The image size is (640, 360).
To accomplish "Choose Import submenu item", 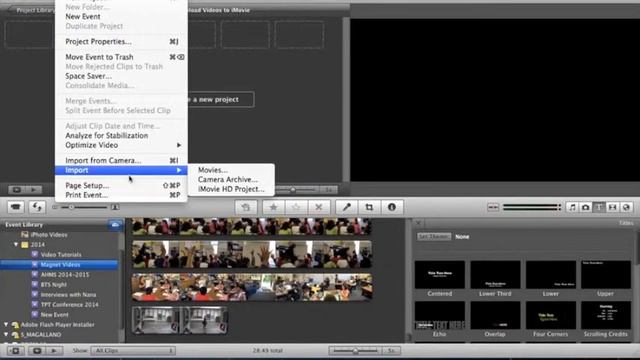I will coord(121,170).
